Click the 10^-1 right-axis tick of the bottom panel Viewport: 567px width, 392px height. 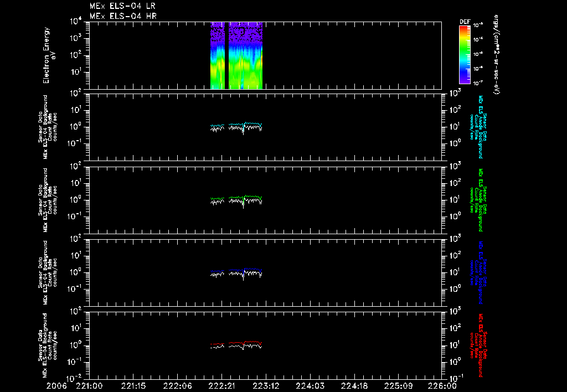coord(456,378)
